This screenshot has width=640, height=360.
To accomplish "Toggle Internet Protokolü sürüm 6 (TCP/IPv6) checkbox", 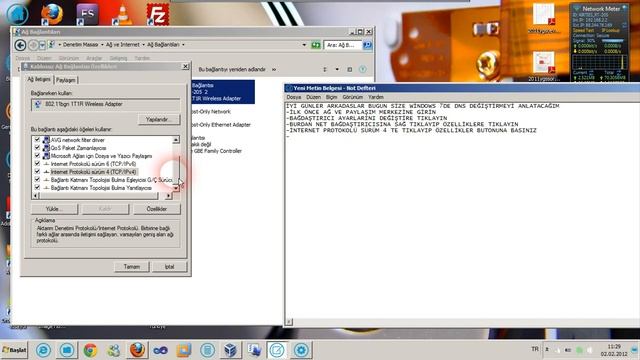I will (37, 164).
